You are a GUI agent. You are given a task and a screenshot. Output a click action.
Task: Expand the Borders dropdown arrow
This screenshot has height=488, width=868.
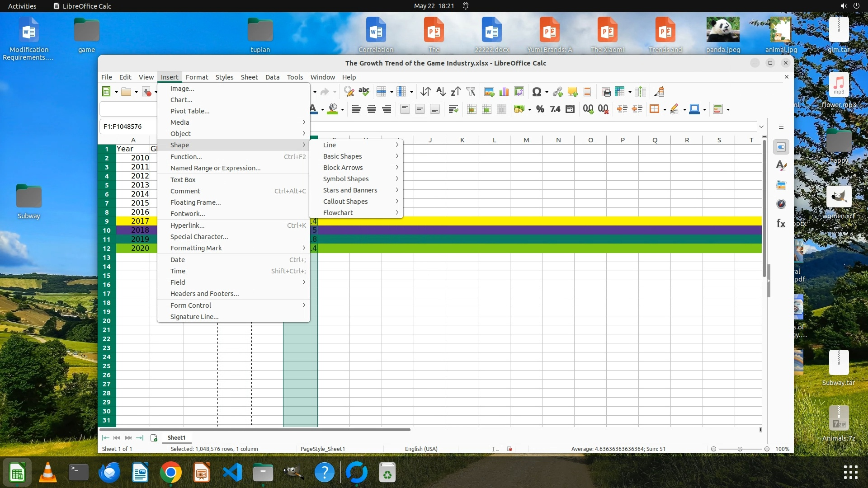(665, 109)
